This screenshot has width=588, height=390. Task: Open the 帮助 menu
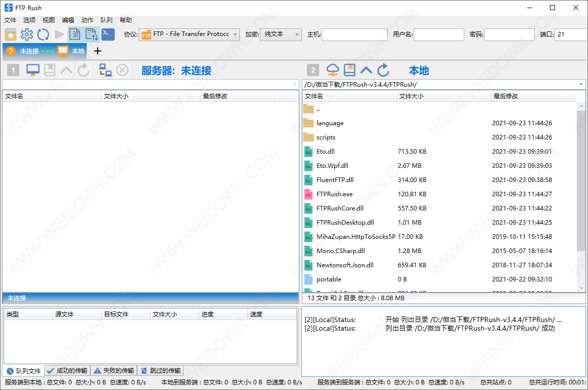click(x=126, y=20)
